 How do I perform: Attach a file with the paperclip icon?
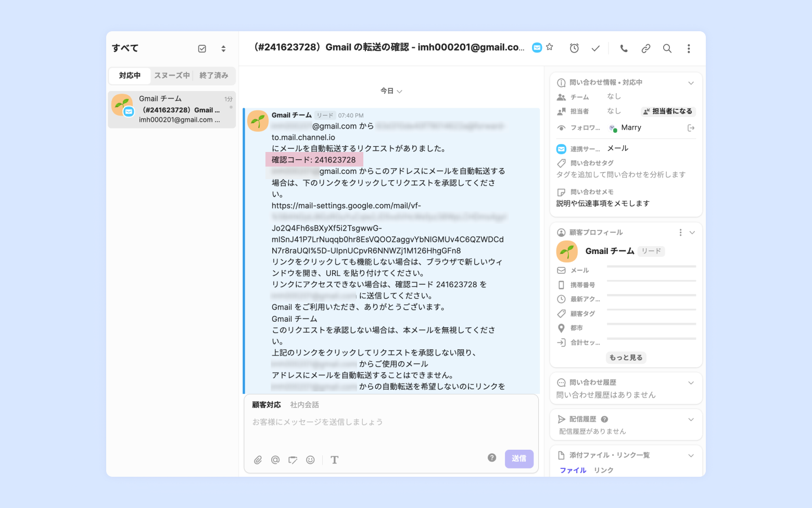coord(258,460)
